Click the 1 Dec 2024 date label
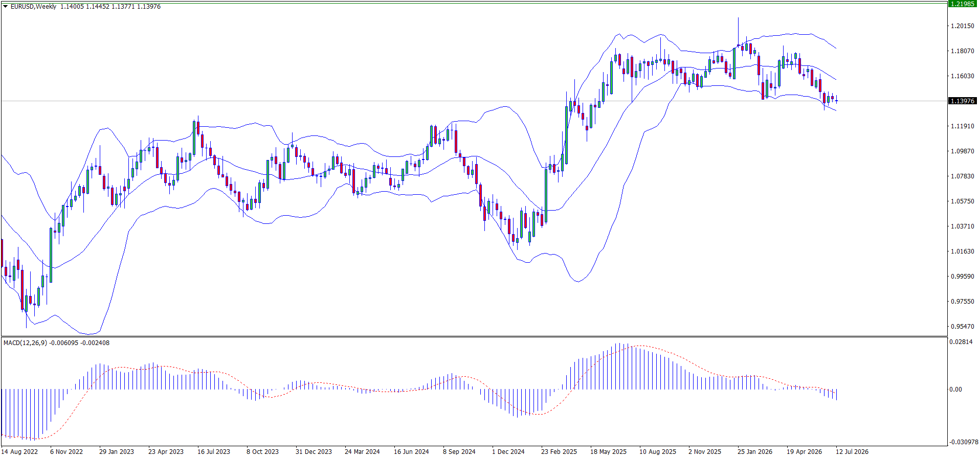 pyautogui.click(x=508, y=452)
